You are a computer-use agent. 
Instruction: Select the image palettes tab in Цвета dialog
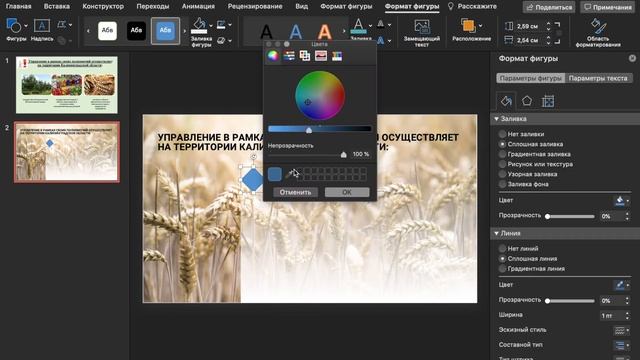[321, 56]
